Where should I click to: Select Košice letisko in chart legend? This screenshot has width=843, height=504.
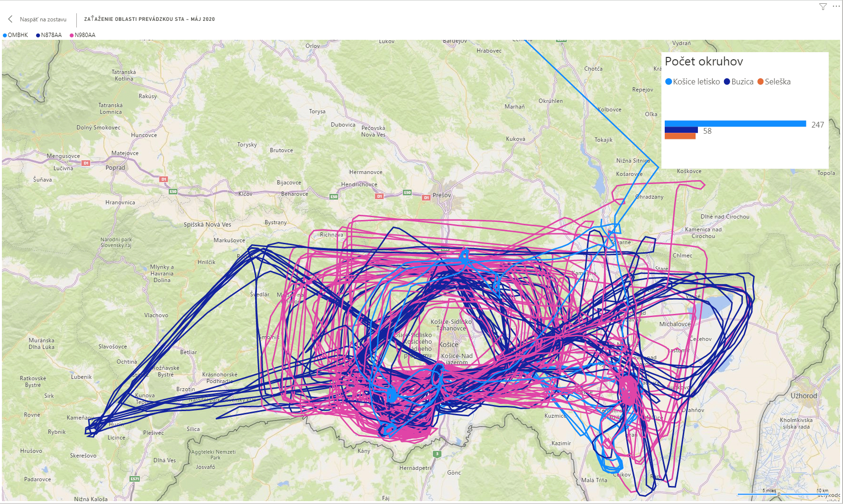pyautogui.click(x=692, y=82)
